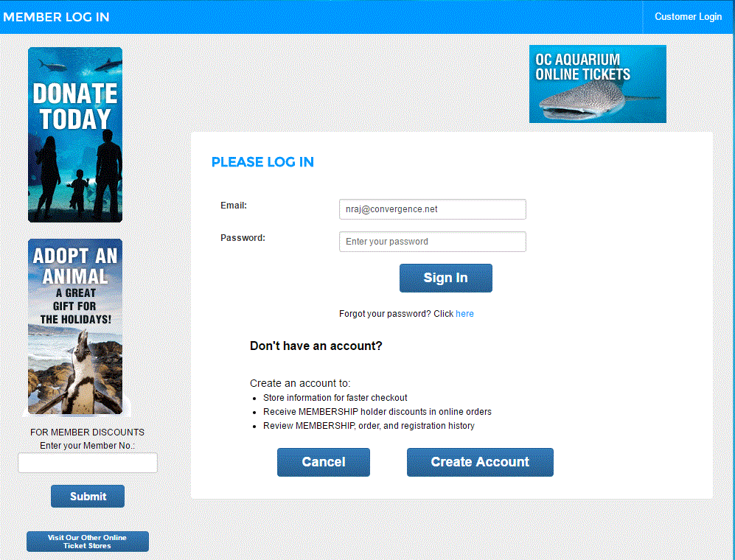Click the OC Aquarium Online Tickets banner
735x560 pixels.
pyautogui.click(x=597, y=84)
